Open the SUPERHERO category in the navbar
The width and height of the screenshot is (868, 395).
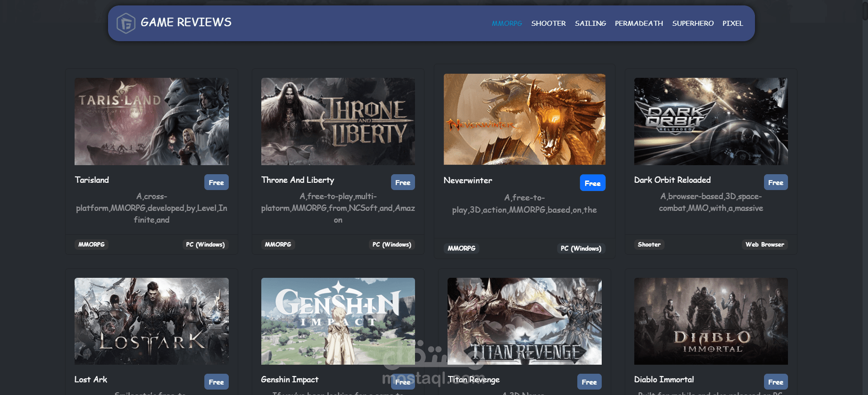click(693, 23)
